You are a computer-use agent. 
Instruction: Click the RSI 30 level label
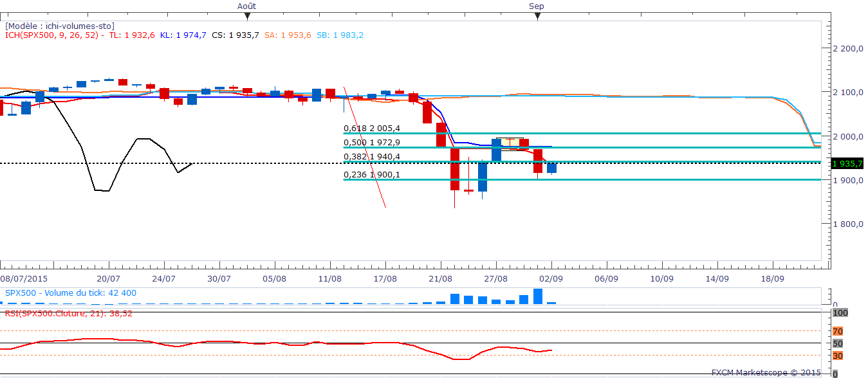pyautogui.click(x=837, y=355)
